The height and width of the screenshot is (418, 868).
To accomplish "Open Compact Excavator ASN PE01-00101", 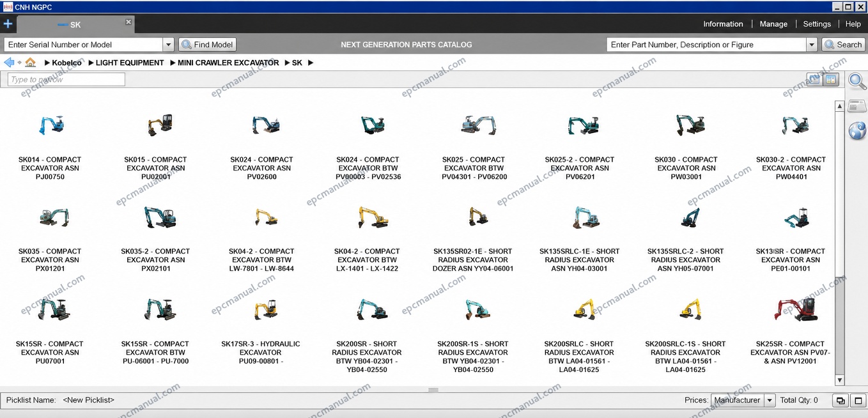I will (x=791, y=239).
